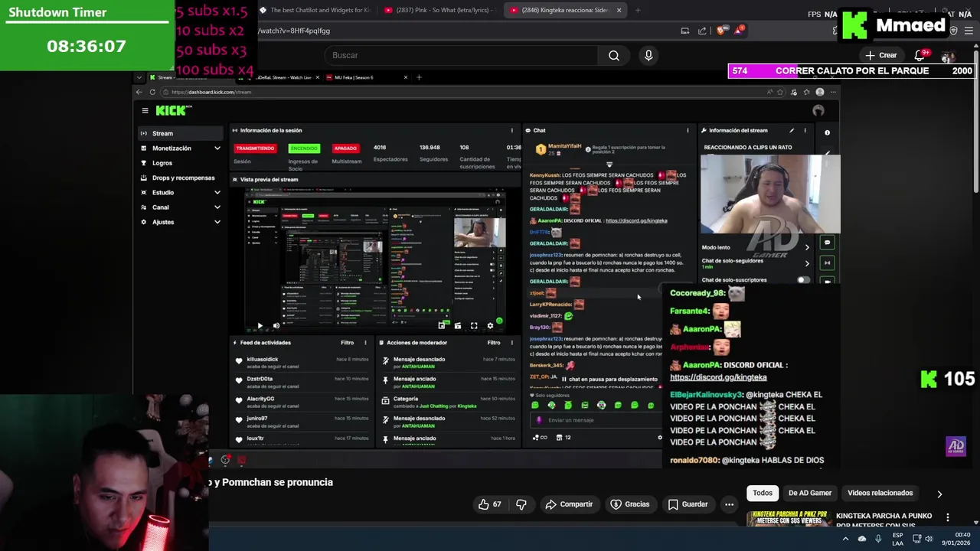Open the options menu for Kingteka Parcha video
The width and height of the screenshot is (980, 551).
click(948, 517)
